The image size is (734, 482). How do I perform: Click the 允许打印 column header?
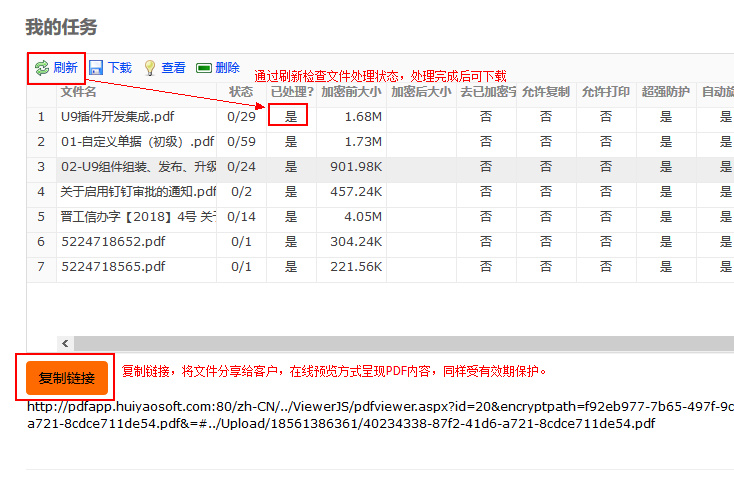pos(606,92)
